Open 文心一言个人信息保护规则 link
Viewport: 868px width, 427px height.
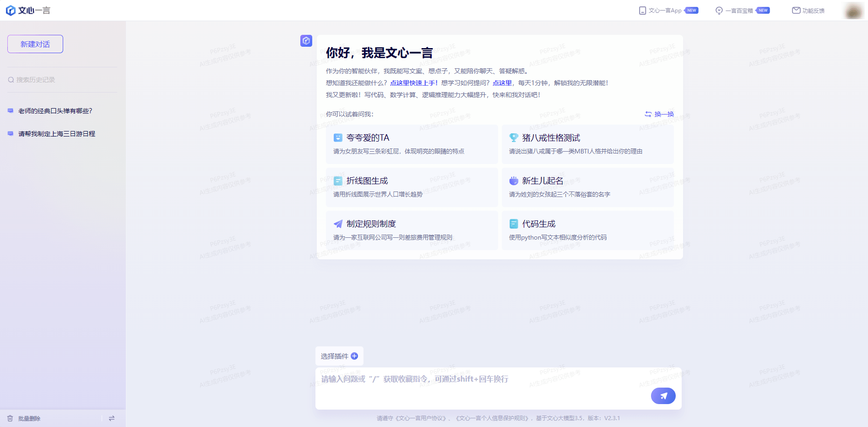pos(493,418)
